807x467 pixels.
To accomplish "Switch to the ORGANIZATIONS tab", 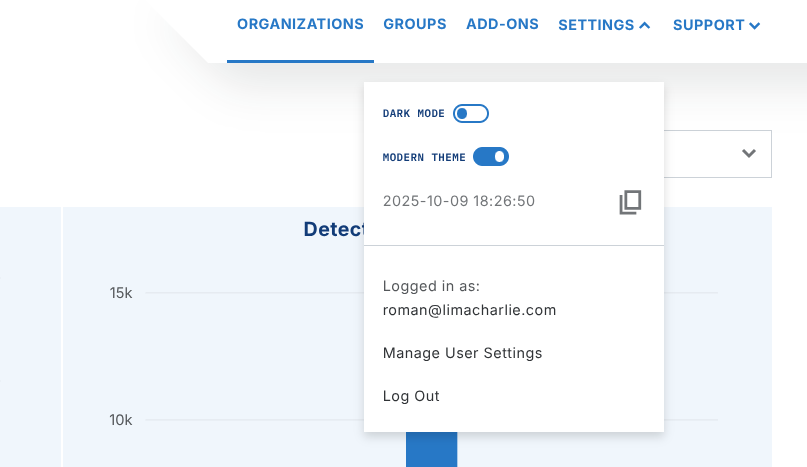I will click(300, 24).
